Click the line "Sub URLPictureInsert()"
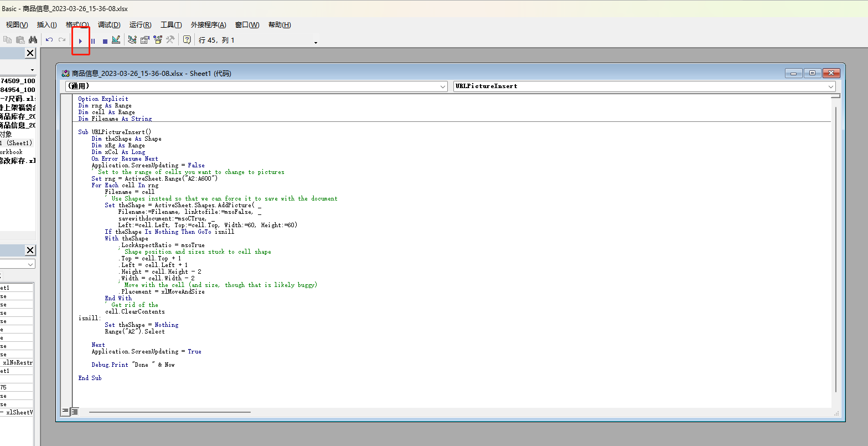The image size is (868, 446). (x=115, y=132)
